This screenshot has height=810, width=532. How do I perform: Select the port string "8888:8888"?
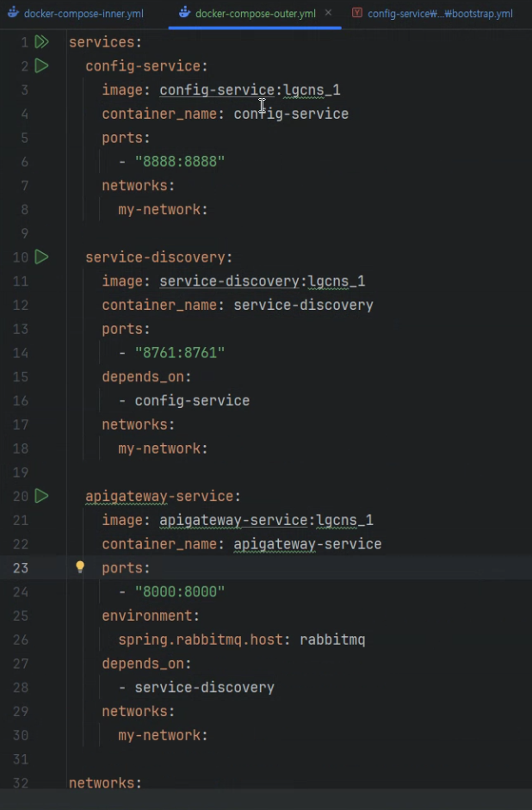tap(180, 162)
